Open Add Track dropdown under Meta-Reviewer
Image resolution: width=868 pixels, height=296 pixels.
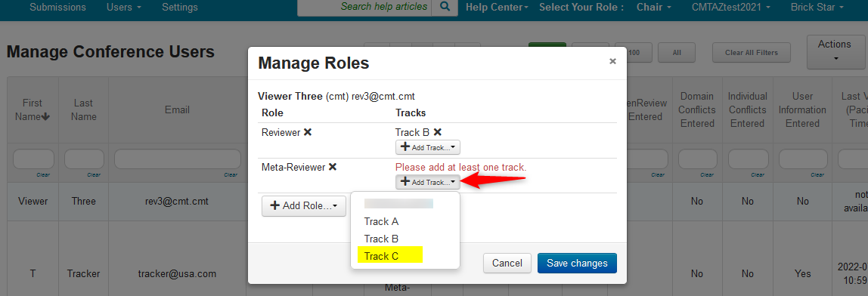427,181
